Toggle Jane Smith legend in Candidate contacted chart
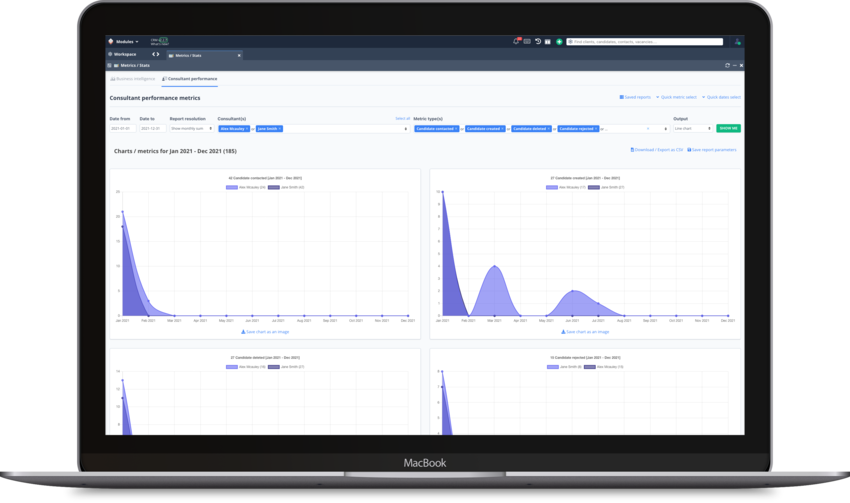Viewport: 850px width, 503px height. [286, 188]
